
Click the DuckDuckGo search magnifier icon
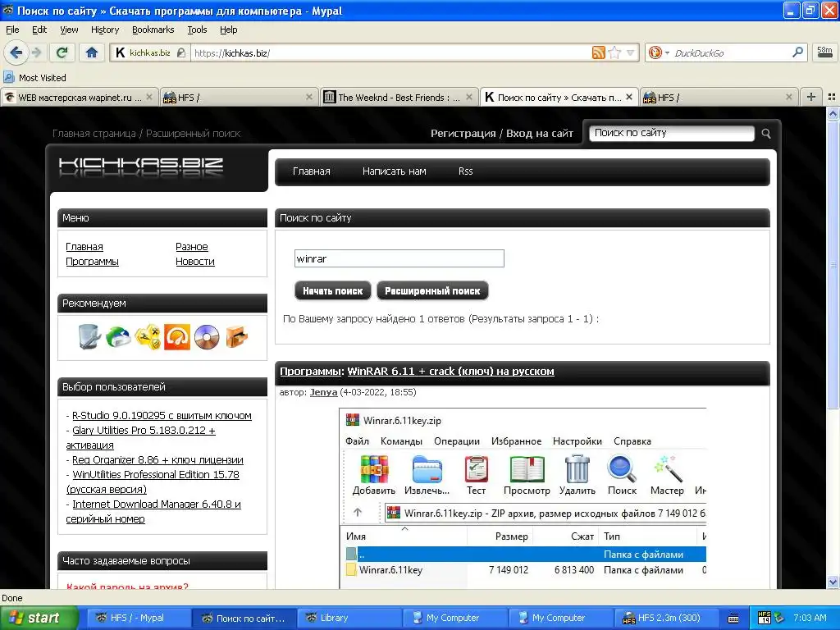click(797, 52)
